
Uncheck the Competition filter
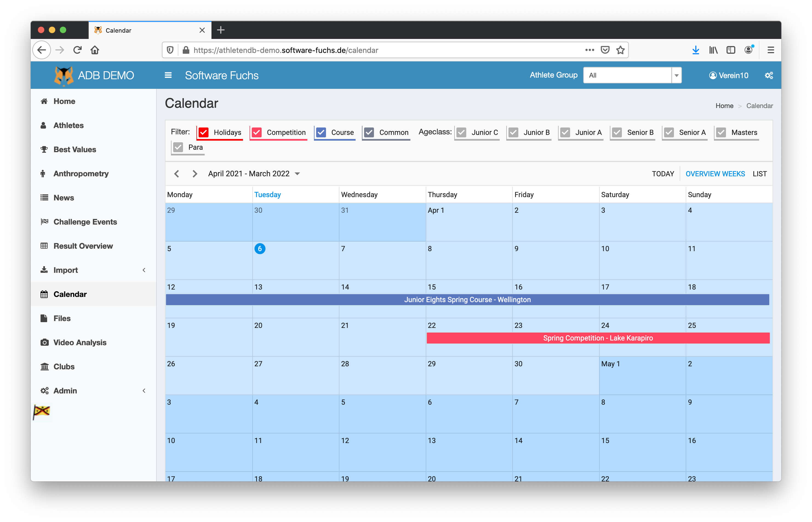click(257, 132)
